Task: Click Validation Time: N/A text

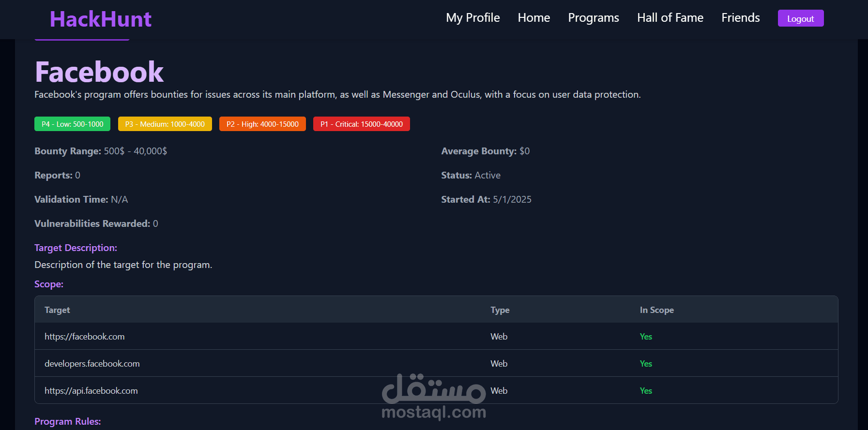Action: click(81, 199)
